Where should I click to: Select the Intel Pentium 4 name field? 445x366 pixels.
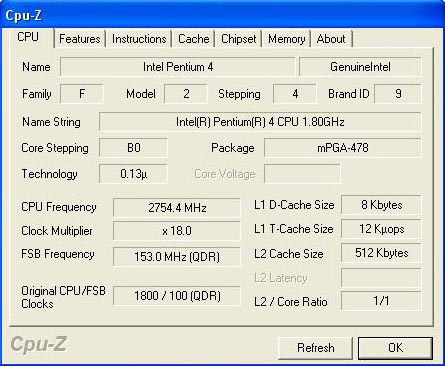tap(178, 67)
